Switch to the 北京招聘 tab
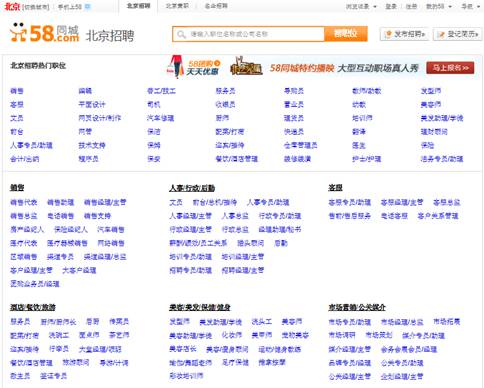The image size is (484, 388). click(138, 6)
